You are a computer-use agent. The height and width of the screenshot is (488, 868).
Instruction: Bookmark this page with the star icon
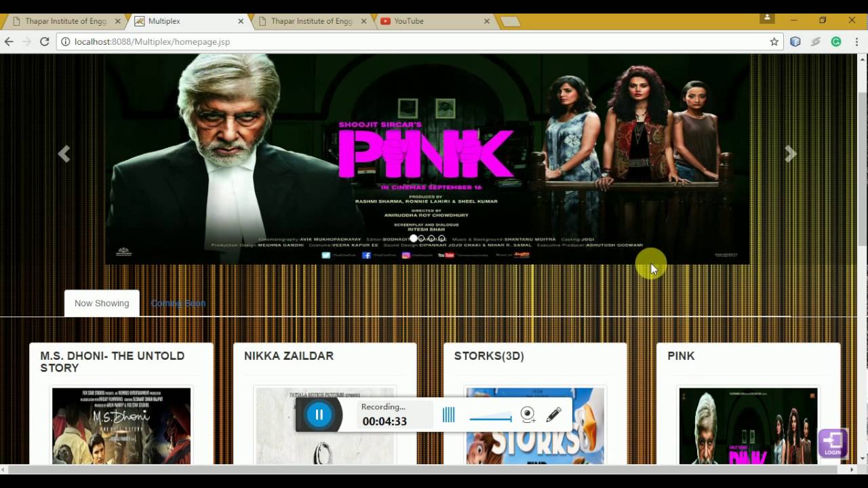[x=774, y=41]
